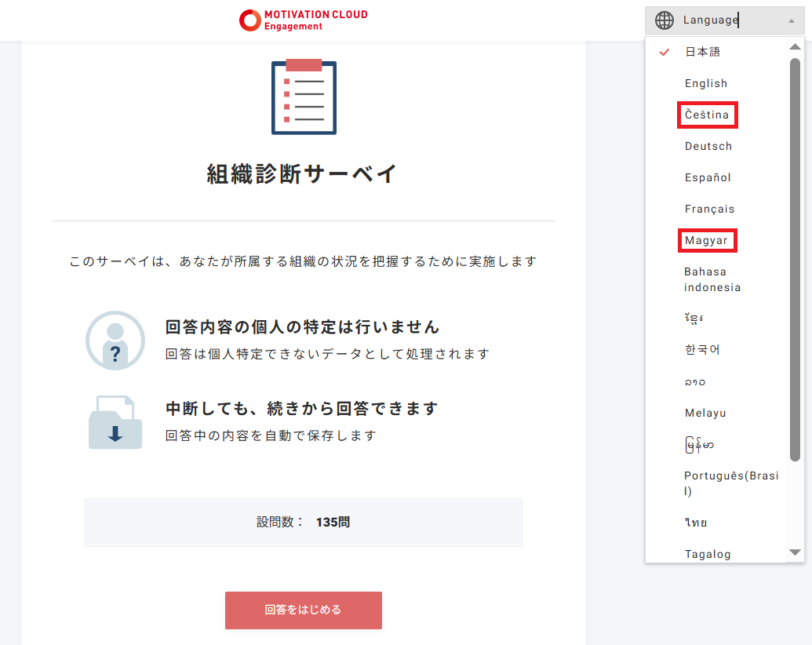Click the globe language icon
The image size is (812, 645).
coord(664,20)
